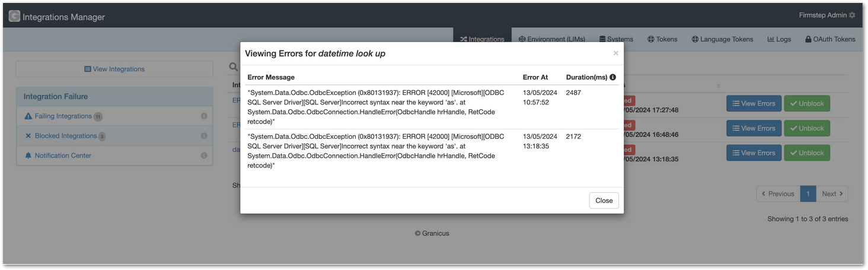The width and height of the screenshot is (868, 270).
Task: Open the OAuth Tokens tab
Action: point(830,39)
